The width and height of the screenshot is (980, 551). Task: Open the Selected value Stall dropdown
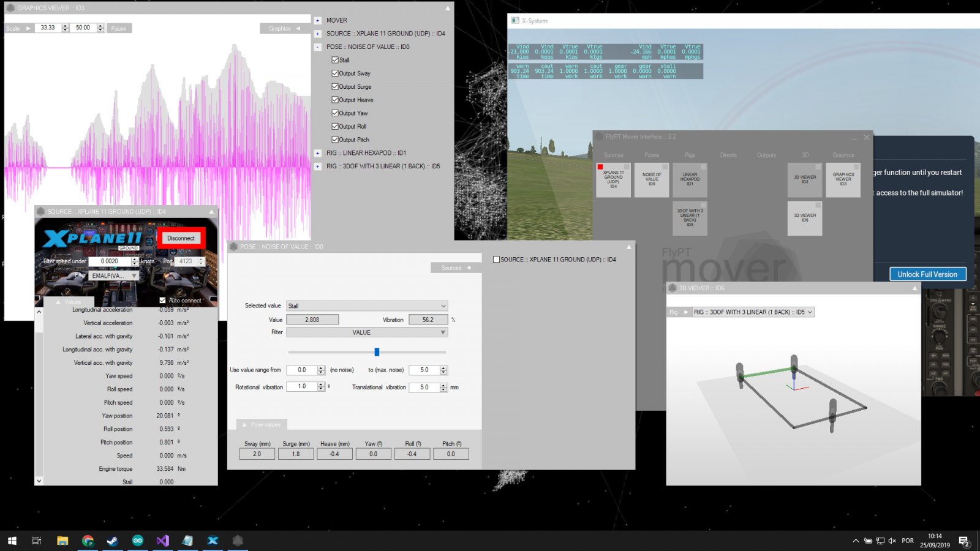367,306
